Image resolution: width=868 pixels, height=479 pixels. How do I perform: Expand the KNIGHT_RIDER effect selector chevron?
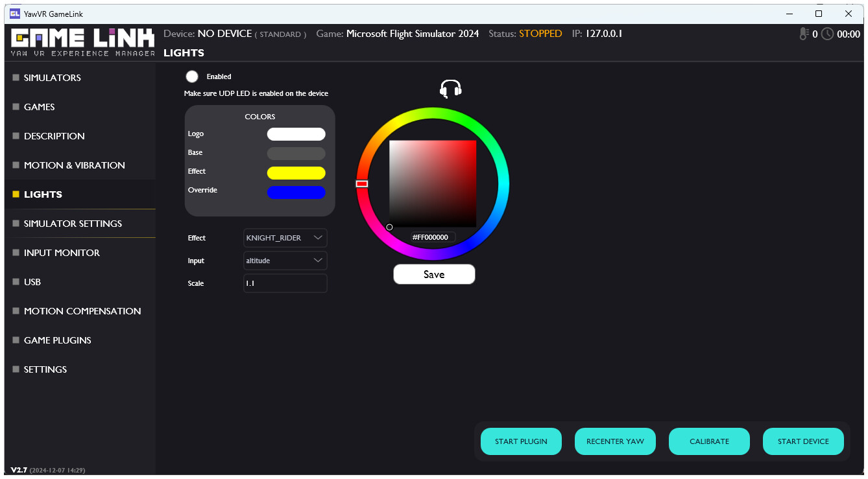point(319,237)
